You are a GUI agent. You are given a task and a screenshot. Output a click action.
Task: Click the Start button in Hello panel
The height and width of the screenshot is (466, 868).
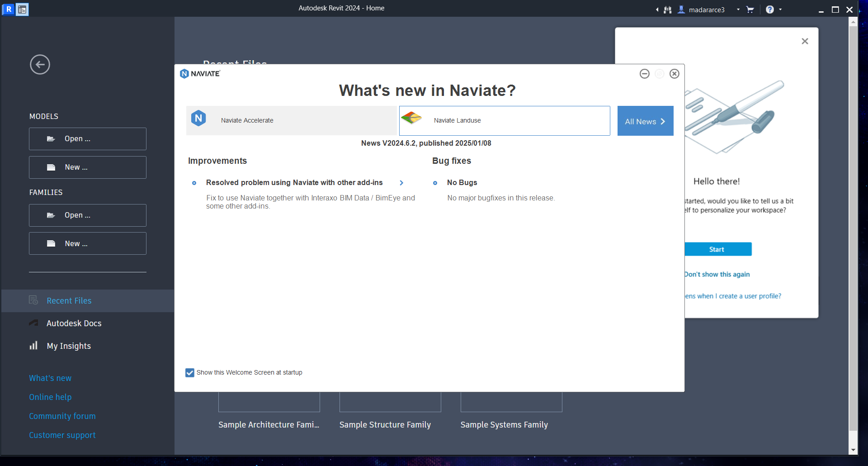click(x=717, y=249)
